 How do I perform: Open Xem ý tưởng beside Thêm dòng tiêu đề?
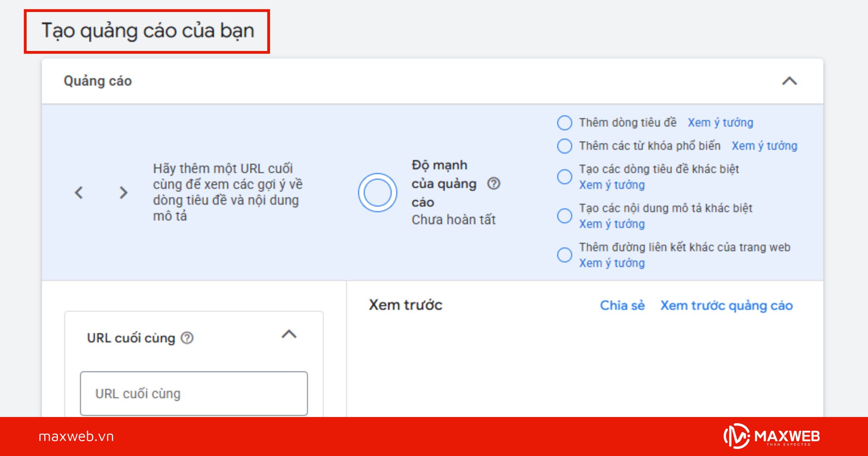click(720, 122)
